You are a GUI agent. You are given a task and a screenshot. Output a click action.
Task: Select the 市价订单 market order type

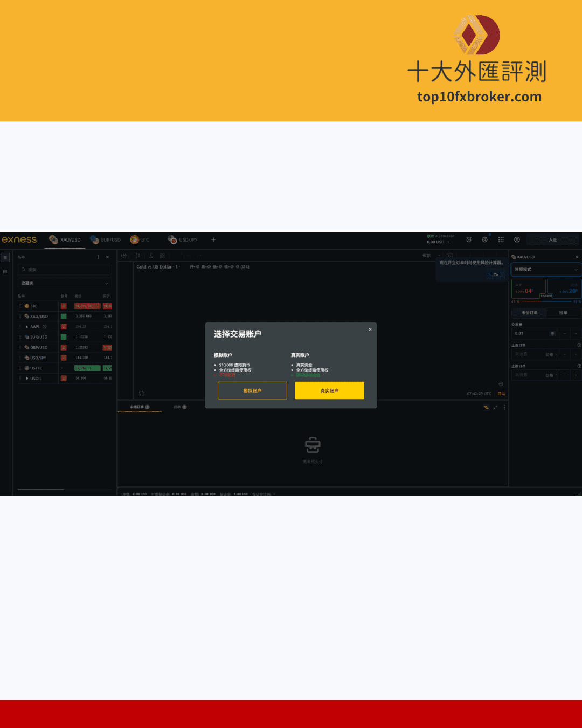[529, 313]
